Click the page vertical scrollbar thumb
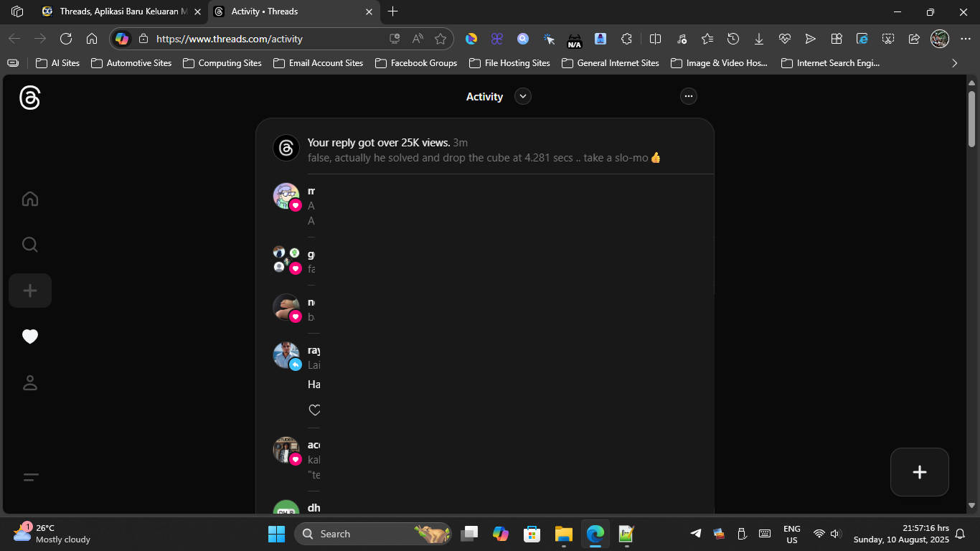 pyautogui.click(x=972, y=118)
